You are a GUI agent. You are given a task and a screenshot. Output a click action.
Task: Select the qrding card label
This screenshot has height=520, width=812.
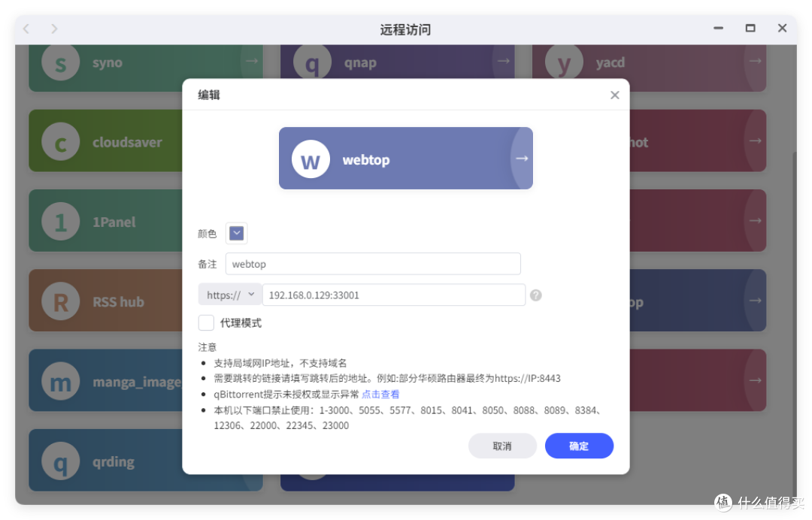[x=114, y=461]
